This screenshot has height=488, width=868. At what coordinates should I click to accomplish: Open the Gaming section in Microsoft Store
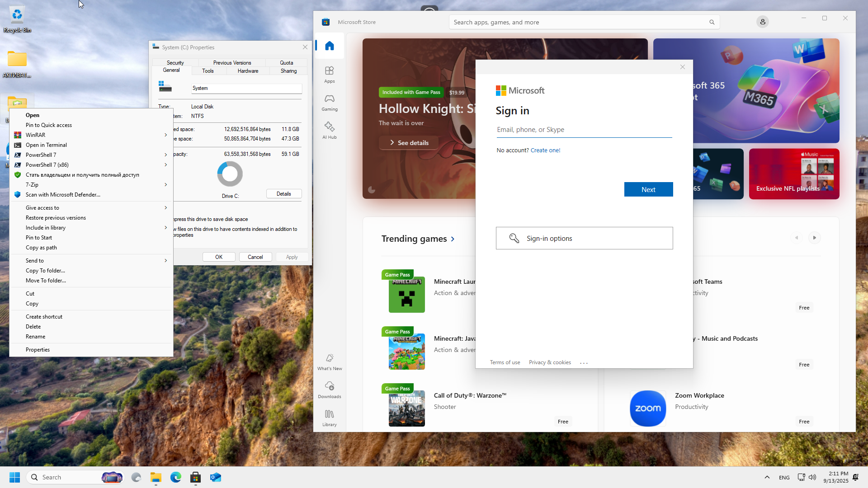330,103
